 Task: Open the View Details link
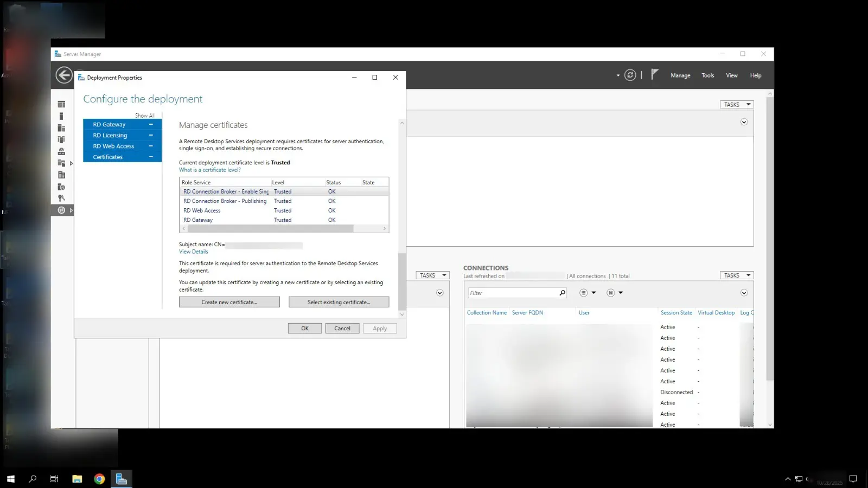point(194,252)
